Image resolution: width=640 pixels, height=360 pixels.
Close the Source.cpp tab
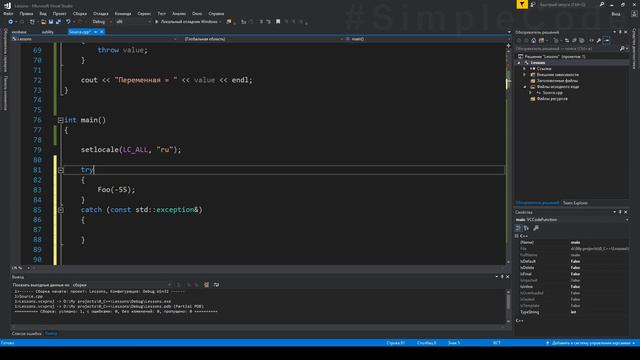102,32
